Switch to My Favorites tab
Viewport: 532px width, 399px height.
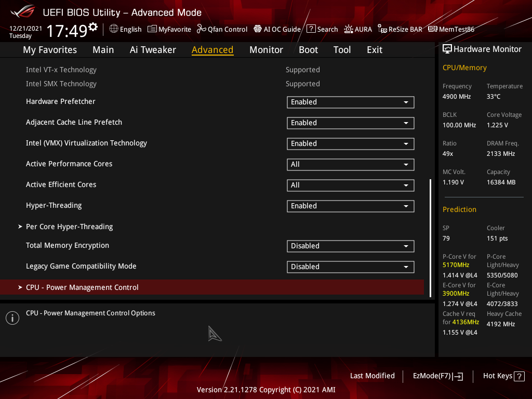click(50, 50)
